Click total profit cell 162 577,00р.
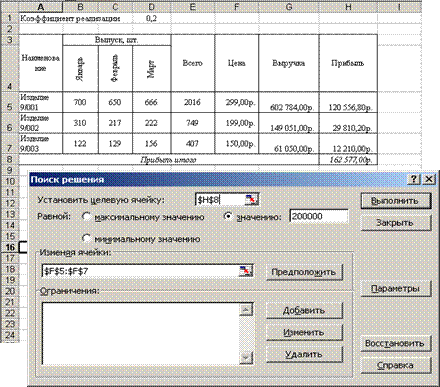Screen dimensions: 440x387 pyautogui.click(x=348, y=159)
